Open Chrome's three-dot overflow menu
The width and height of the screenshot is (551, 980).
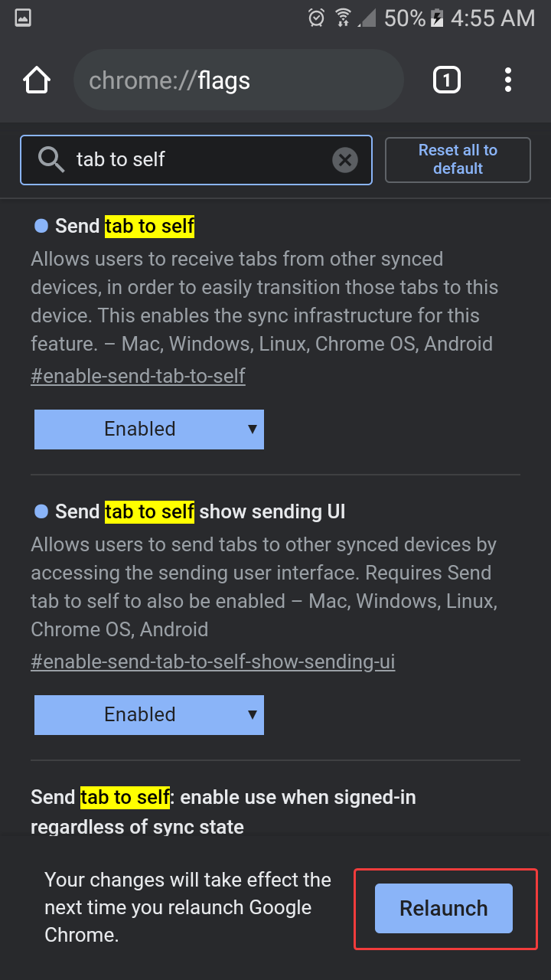(508, 80)
